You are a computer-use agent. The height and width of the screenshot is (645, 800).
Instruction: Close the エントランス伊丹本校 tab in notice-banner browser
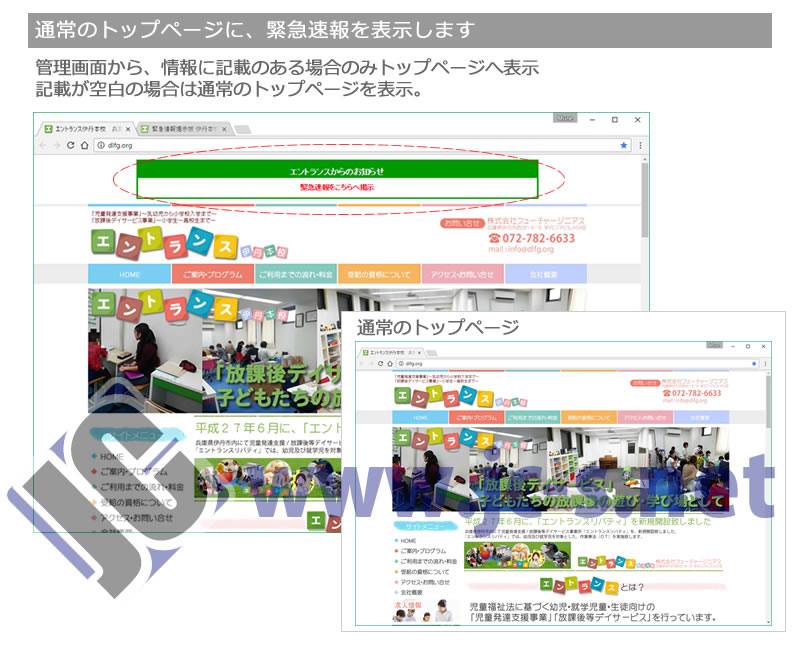(x=128, y=129)
